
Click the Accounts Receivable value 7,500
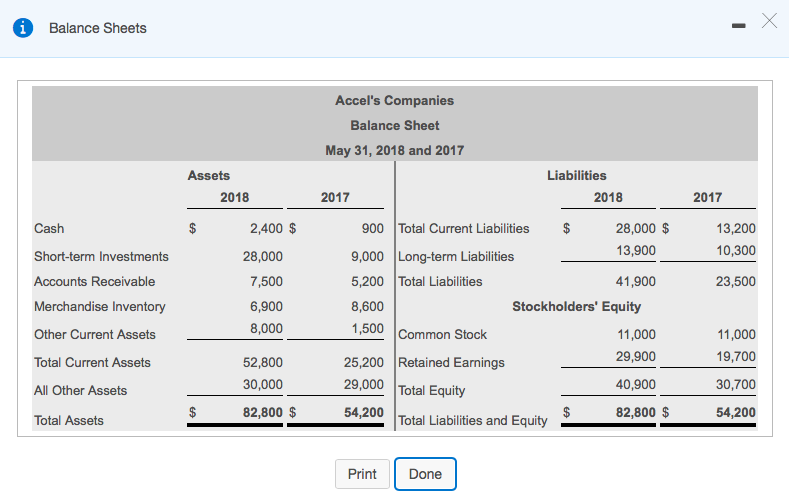click(x=266, y=282)
